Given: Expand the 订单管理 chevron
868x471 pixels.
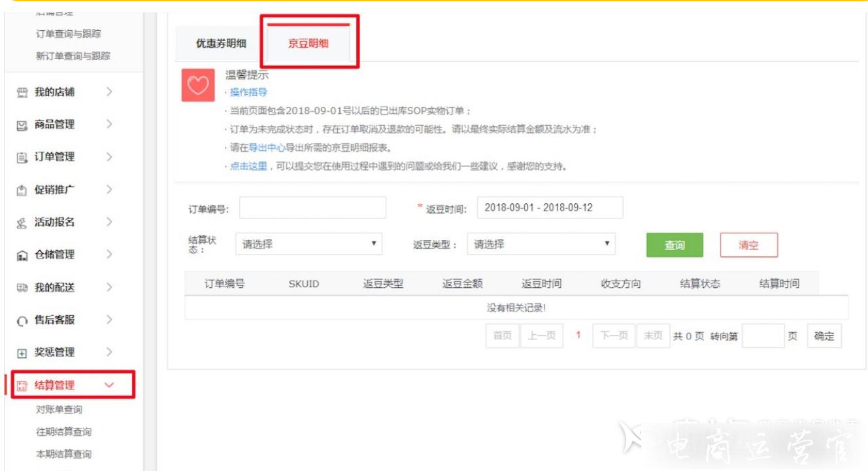Looking at the screenshot, I should [x=109, y=157].
